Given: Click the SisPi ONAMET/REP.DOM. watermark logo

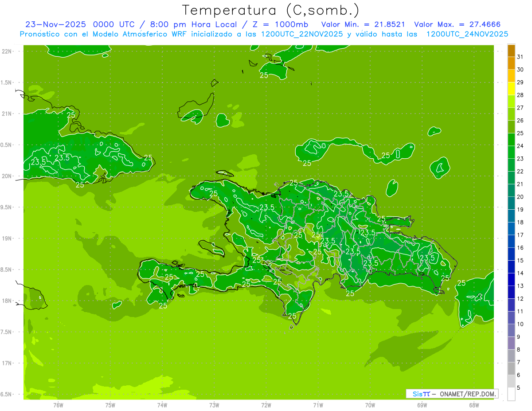Looking at the screenshot, I should (452, 394).
